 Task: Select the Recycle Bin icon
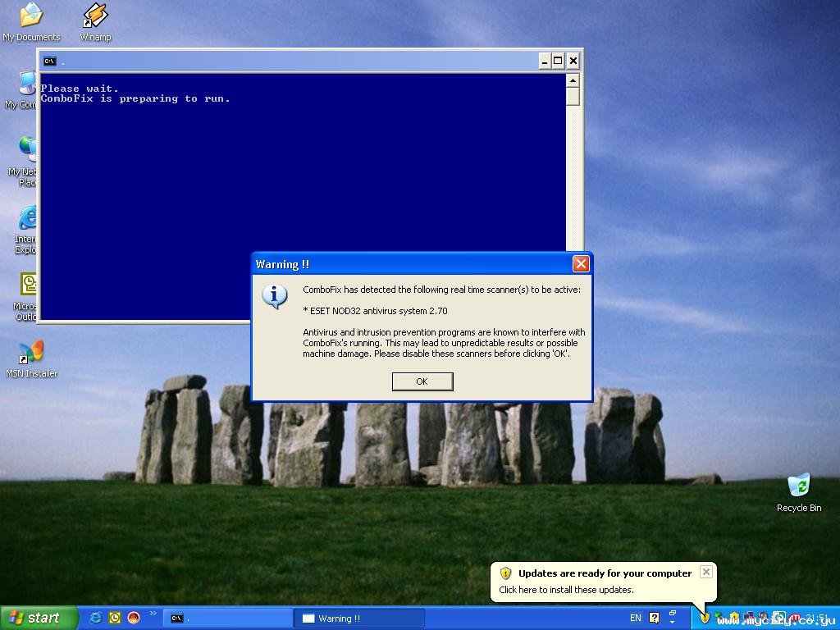[799, 492]
